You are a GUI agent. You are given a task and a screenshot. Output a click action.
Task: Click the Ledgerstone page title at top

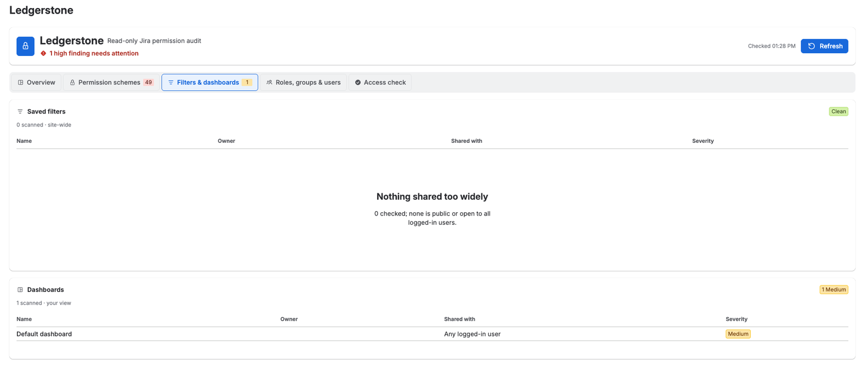(41, 10)
